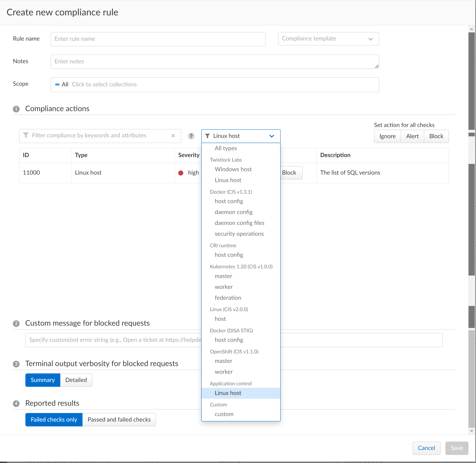
Task: Select Summary verbosity option
Action: (x=43, y=380)
